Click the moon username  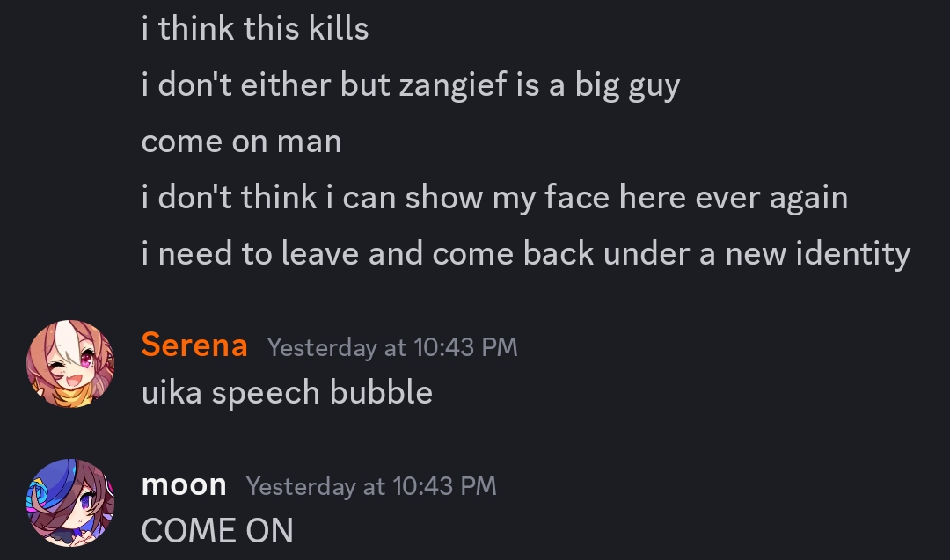[184, 485]
